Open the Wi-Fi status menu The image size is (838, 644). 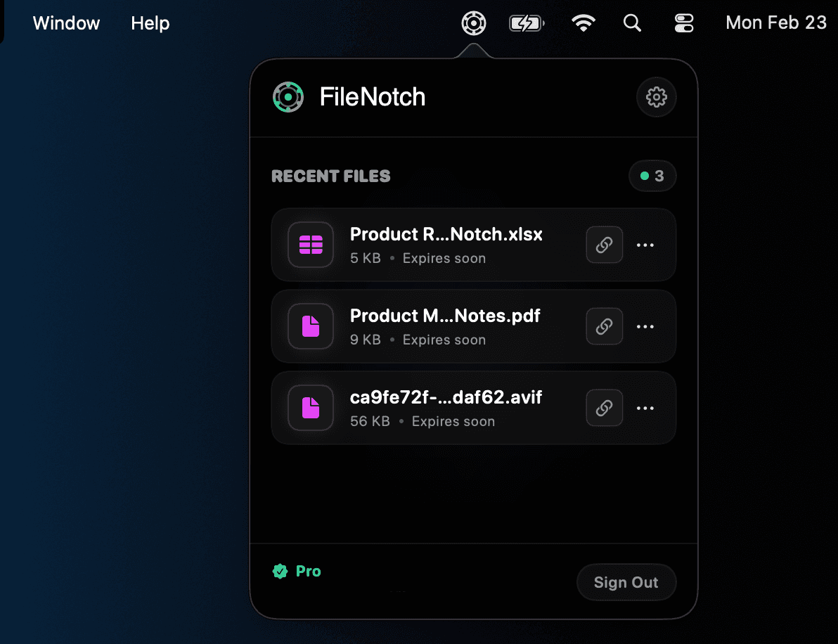[584, 22]
